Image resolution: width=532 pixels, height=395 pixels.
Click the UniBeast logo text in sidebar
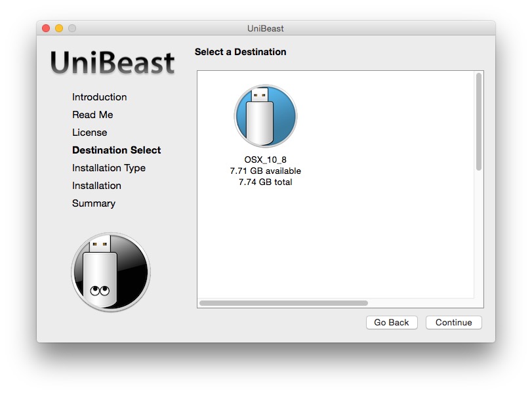pos(112,64)
